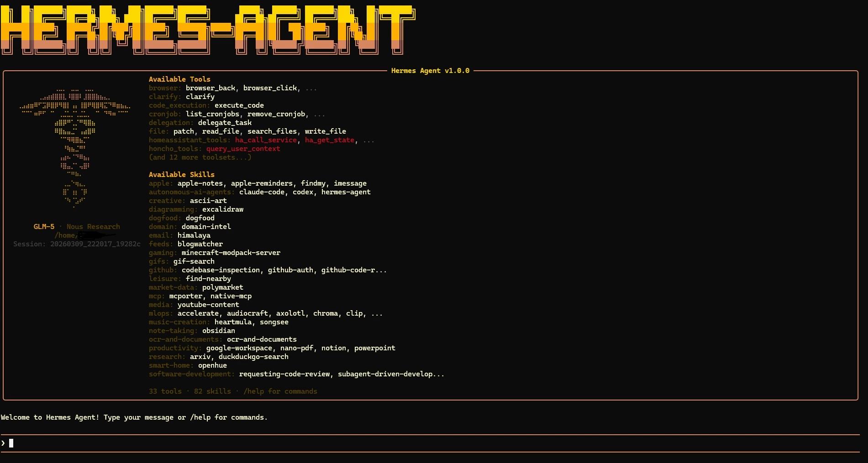Screen dimensions: 868x463
Task: Click the "himalaya" email skill
Action: click(194, 235)
